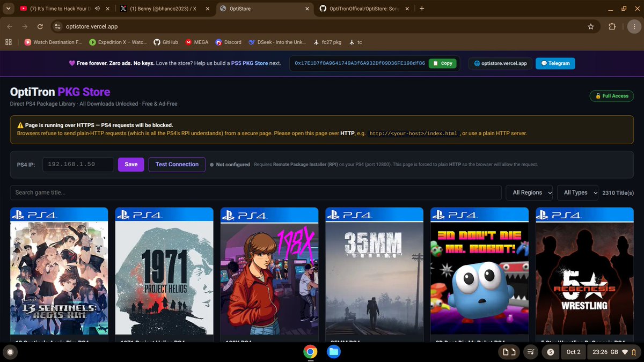
Task: Open the 35MM game cover
Action: tap(375, 271)
